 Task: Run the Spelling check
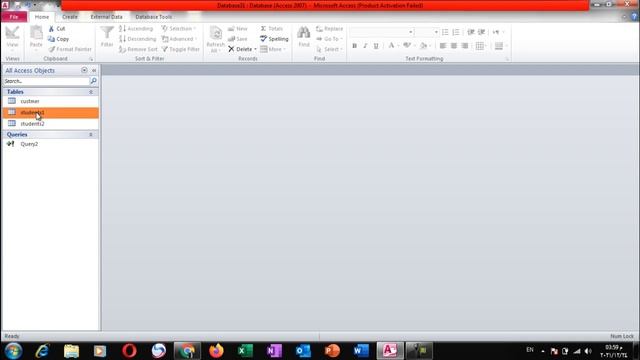(x=274, y=39)
